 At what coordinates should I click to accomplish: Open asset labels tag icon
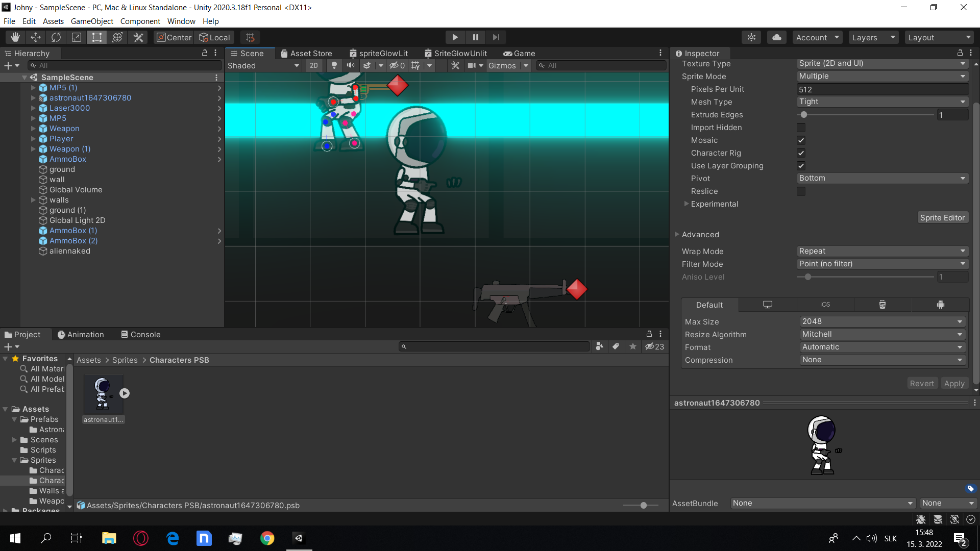(x=970, y=488)
